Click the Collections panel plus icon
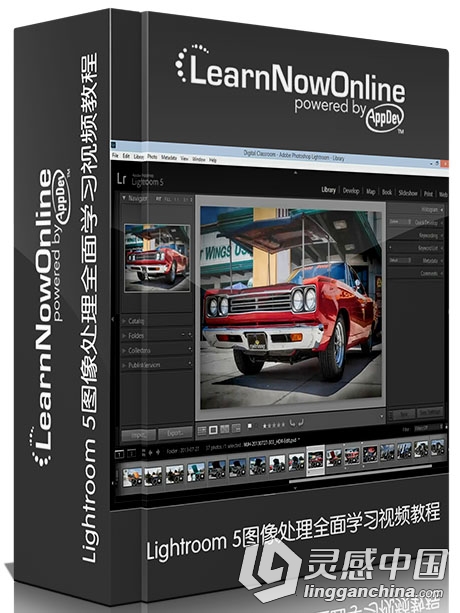This screenshot has width=460, height=613. click(x=190, y=349)
